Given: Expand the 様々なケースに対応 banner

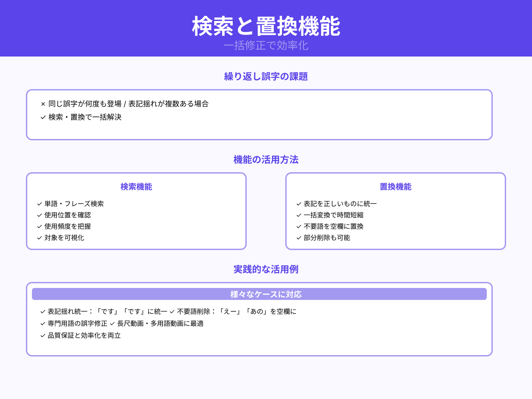Looking at the screenshot, I should click(x=266, y=294).
